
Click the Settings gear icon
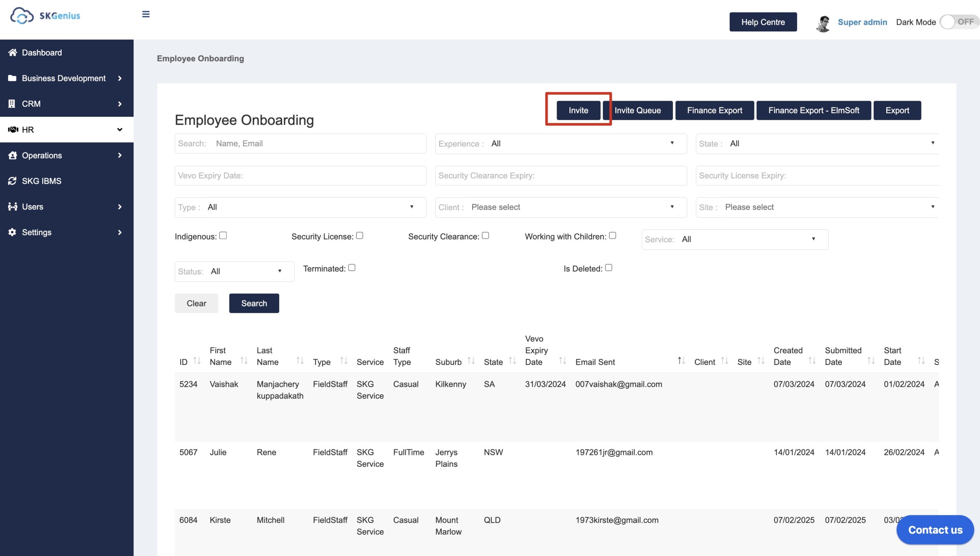tap(12, 232)
